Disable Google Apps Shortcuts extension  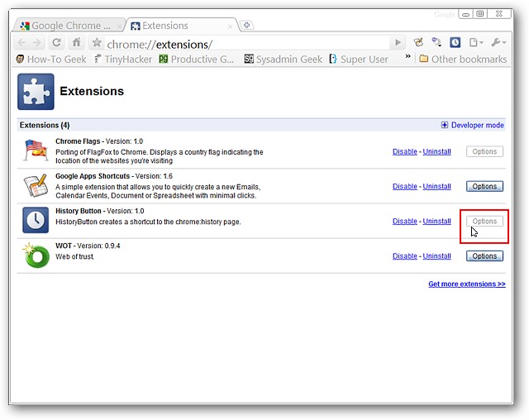404,187
